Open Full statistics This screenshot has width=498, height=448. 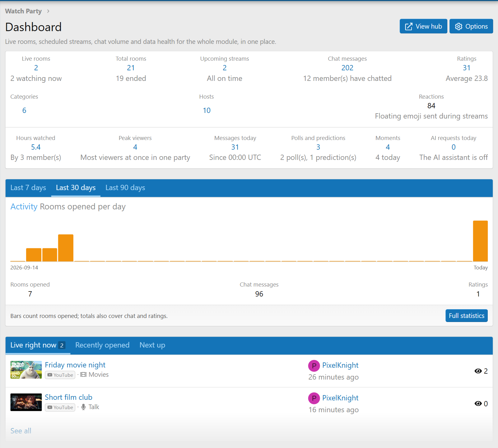coord(467,315)
